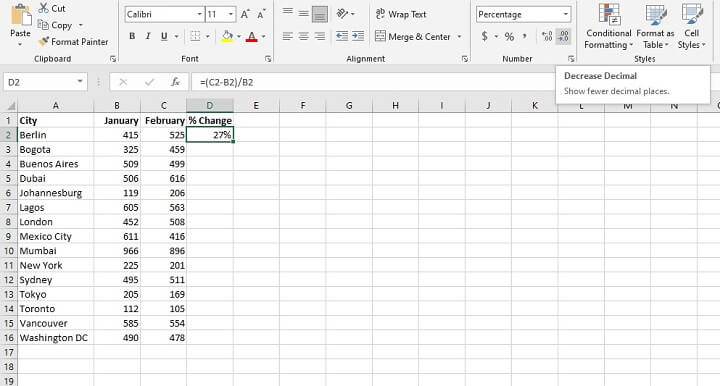Cancel formula entry with the X icon
The width and height of the screenshot is (720, 386).
point(123,82)
